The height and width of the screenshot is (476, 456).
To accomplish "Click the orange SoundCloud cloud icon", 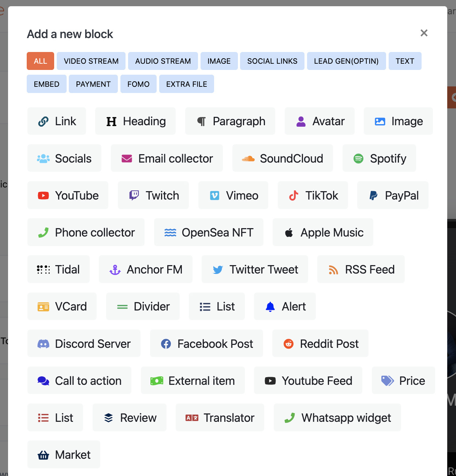I will pyautogui.click(x=248, y=159).
